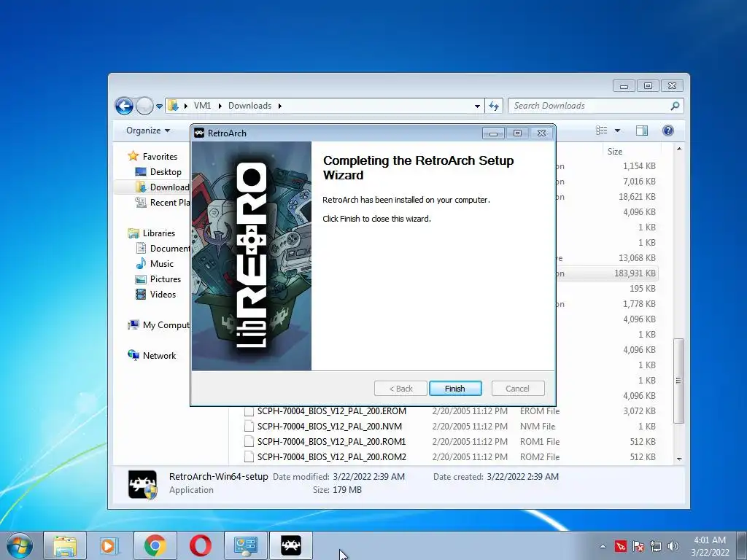This screenshot has height=560, width=747.
Task: Open Windows Explorer from the taskbar
Action: (x=65, y=545)
